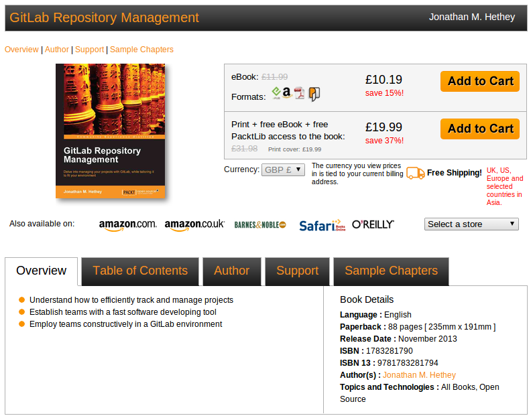Open the Currency GBP £ dropdown
The image size is (531, 420).
coord(283,169)
